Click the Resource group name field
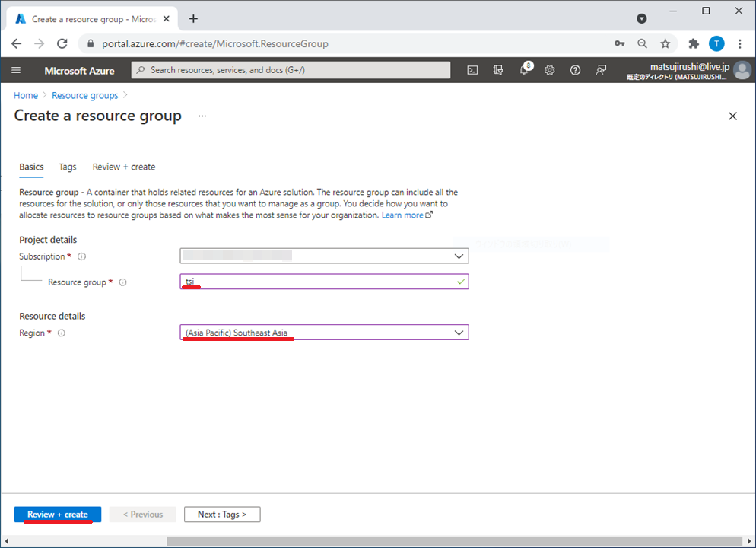This screenshot has width=756, height=548. click(324, 282)
